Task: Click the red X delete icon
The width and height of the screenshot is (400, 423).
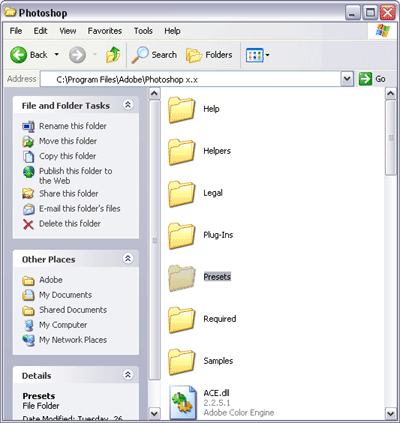Action: pos(28,224)
